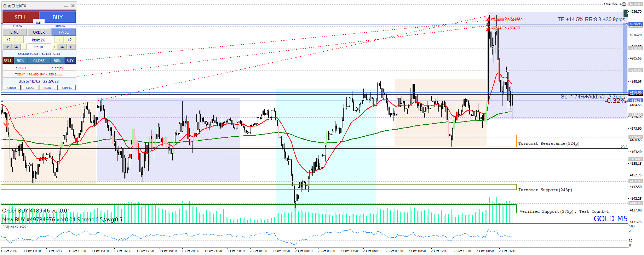
Task: Click the 'GOLD M5' symbol label
Action: [610, 219]
